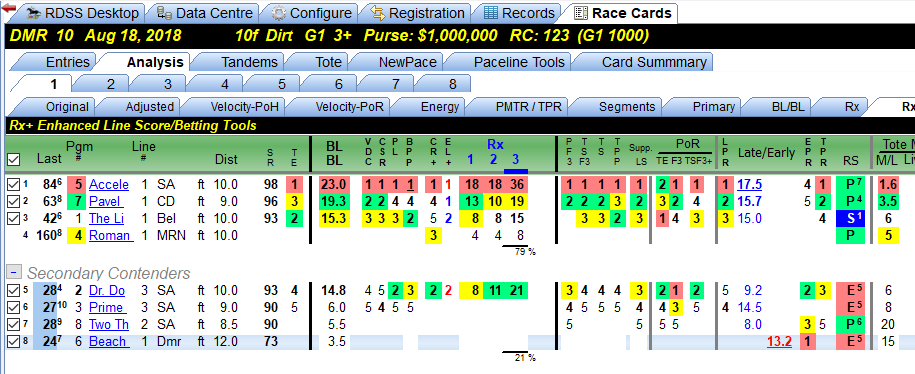915x374 pixels.
Task: Toggle checkbox for row 2 Pavel
Action: [x=12, y=202]
